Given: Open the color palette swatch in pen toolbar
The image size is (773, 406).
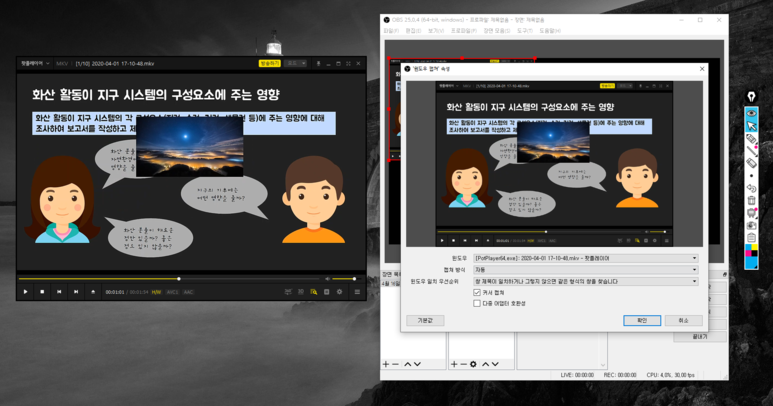Looking at the screenshot, I should [751, 257].
